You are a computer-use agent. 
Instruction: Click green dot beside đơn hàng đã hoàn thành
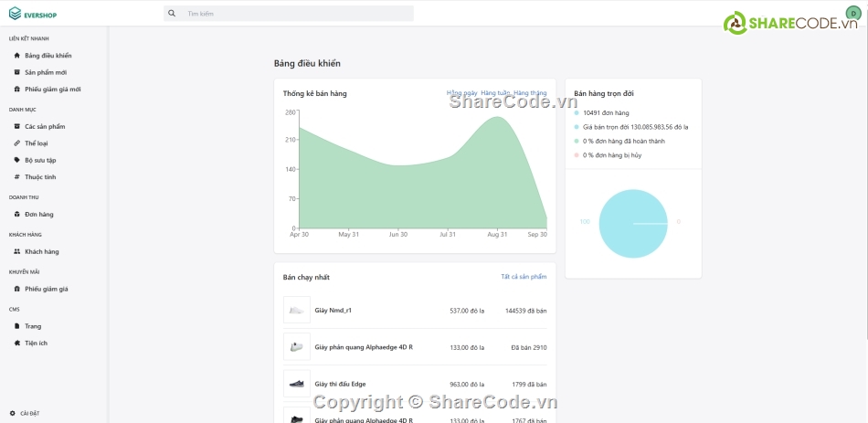coord(577,142)
